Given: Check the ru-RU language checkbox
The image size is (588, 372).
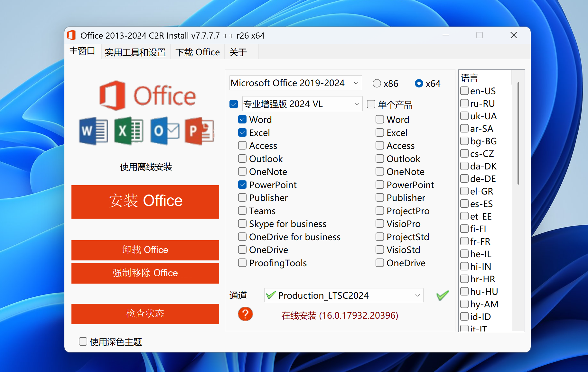Looking at the screenshot, I should (x=464, y=103).
